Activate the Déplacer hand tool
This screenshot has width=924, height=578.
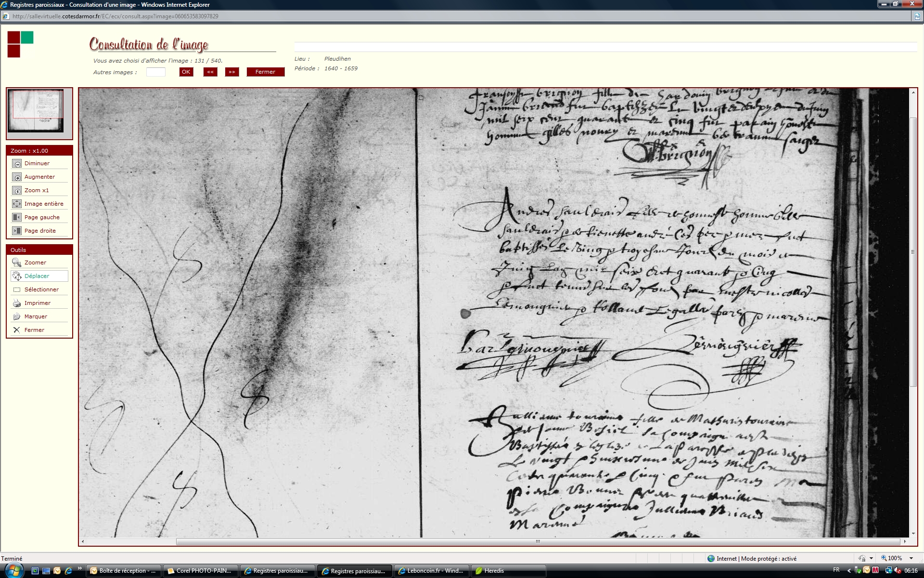[17, 276]
